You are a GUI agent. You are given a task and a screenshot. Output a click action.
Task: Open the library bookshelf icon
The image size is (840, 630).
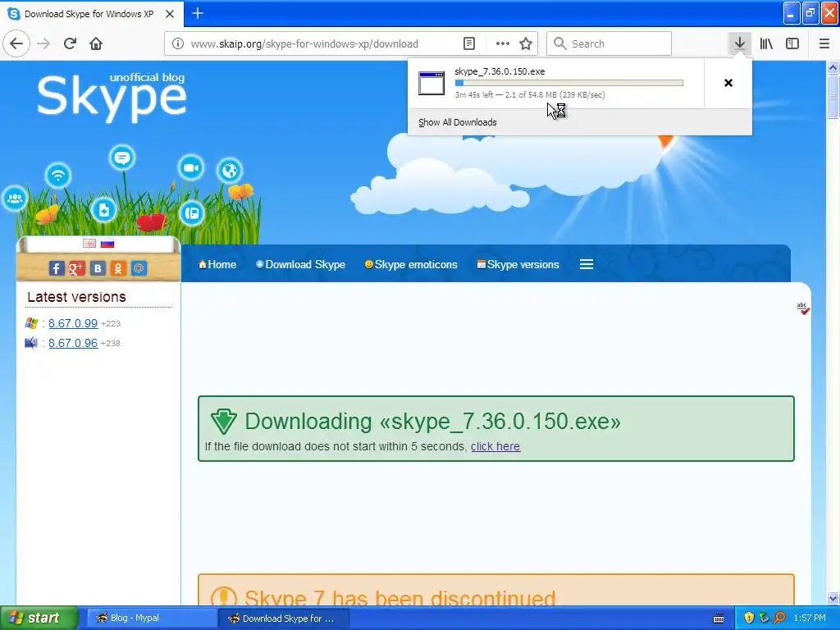766,43
